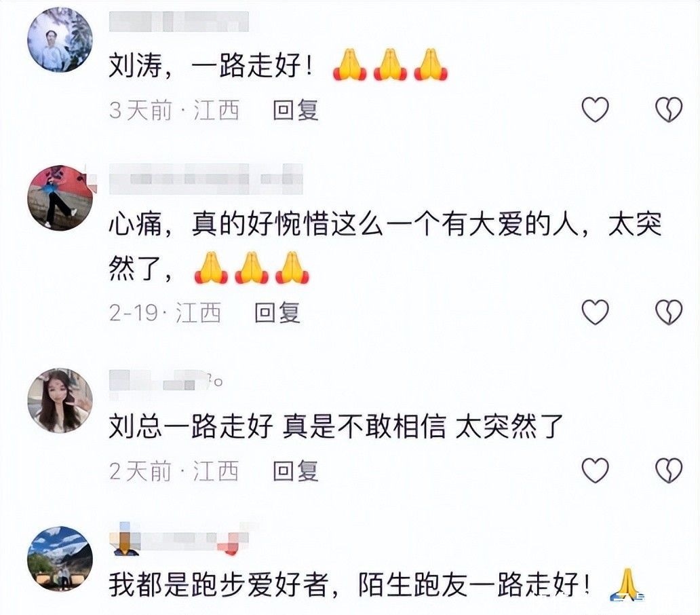Viewport: 700px width, 615px height.
Task: Tap broken heart on the 2-19 comment
Action: 669,312
